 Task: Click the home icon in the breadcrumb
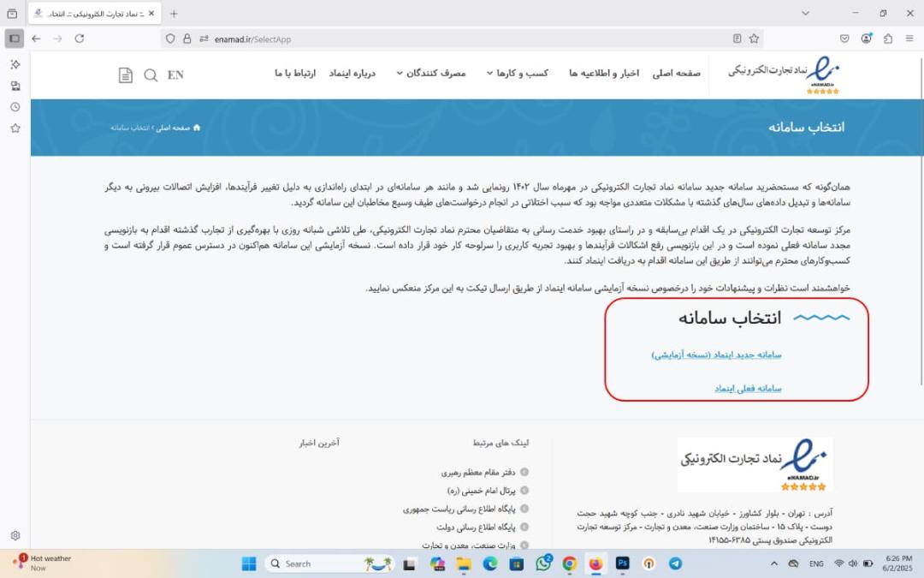(x=197, y=128)
